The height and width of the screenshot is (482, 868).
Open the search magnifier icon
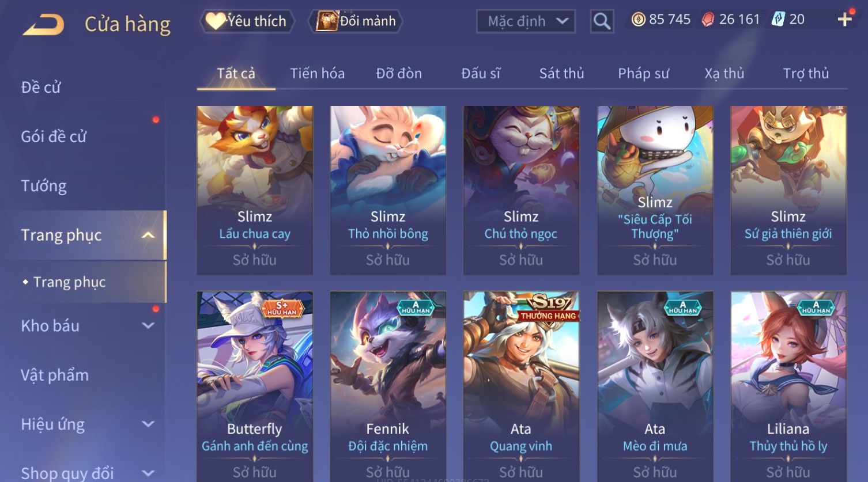pos(602,21)
